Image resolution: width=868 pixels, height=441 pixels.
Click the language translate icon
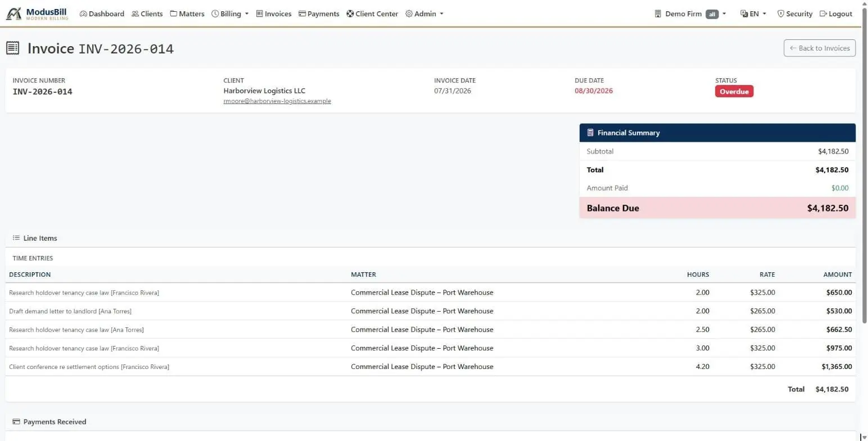click(x=744, y=13)
